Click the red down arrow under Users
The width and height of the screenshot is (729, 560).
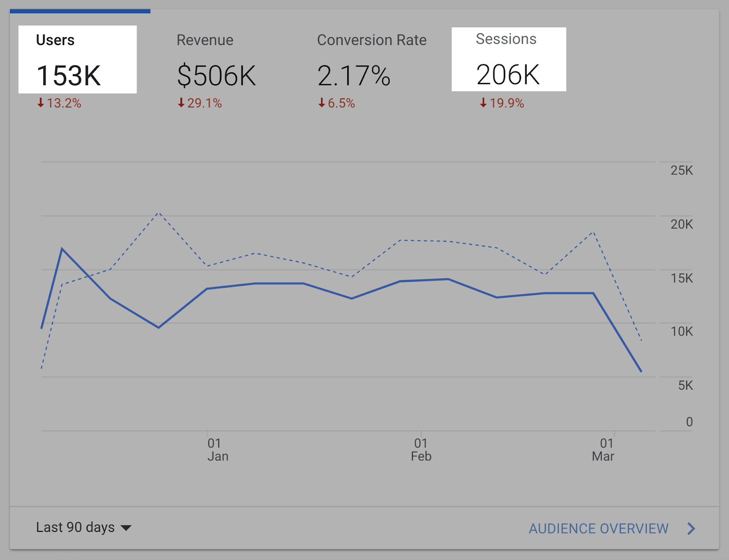click(x=41, y=103)
